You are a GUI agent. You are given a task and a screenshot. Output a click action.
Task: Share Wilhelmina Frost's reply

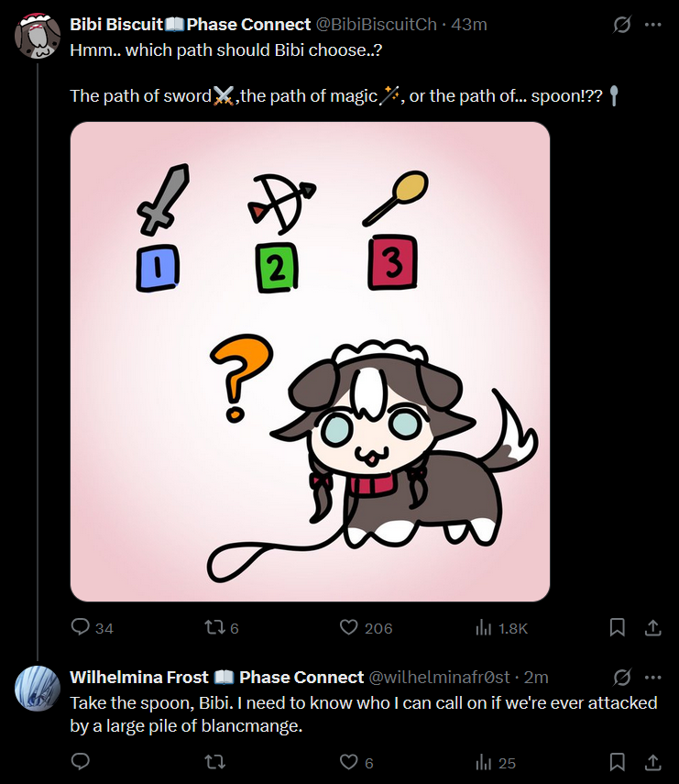click(x=652, y=762)
